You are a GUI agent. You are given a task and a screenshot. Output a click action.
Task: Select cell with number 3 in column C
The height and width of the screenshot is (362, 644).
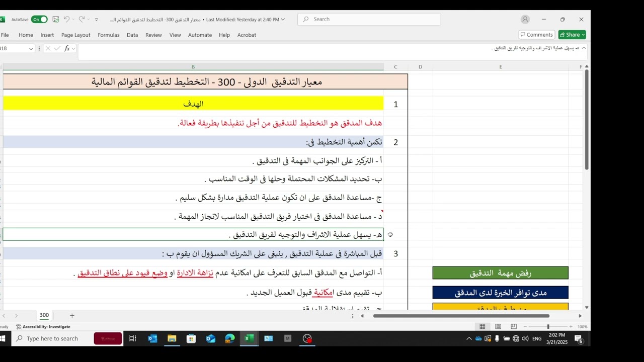(395, 254)
